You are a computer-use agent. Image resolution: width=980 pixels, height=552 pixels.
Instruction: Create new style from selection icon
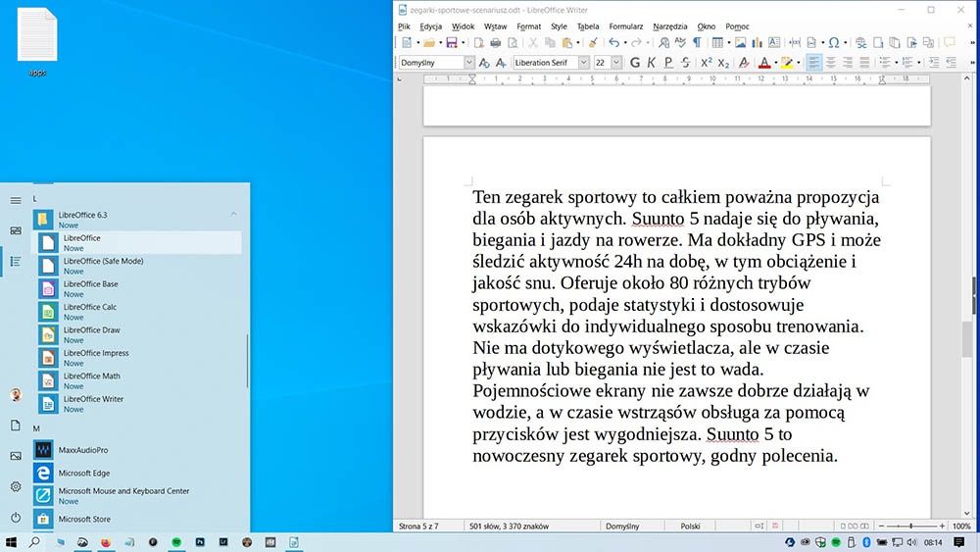(x=501, y=63)
